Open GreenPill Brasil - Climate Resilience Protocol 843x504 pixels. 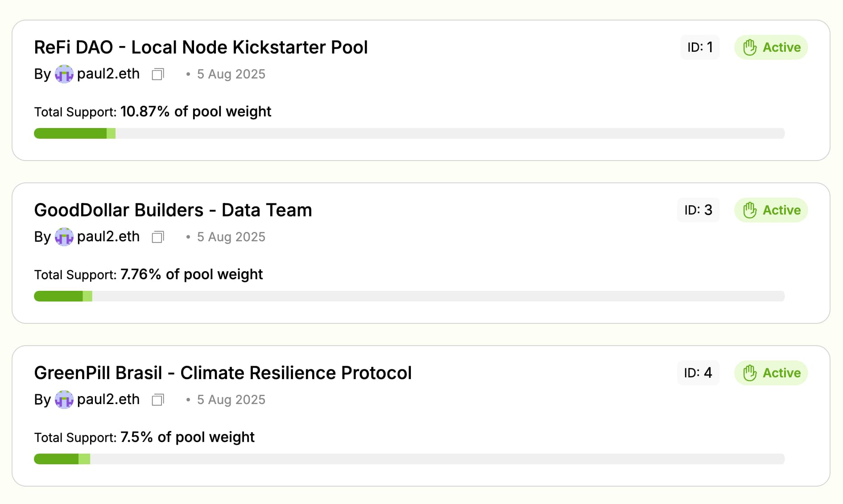pos(223,373)
